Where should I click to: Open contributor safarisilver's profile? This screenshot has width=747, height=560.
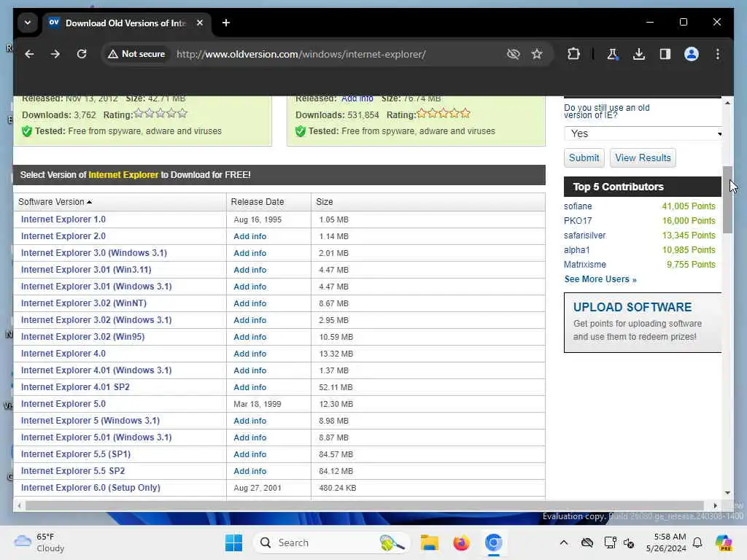[584, 236]
